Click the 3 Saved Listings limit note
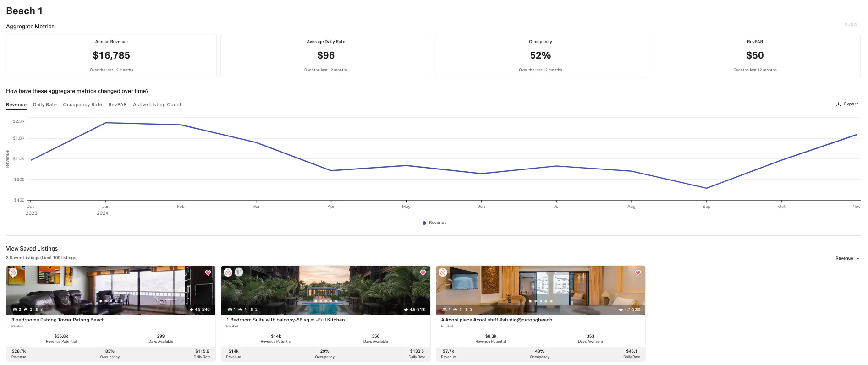 42,258
